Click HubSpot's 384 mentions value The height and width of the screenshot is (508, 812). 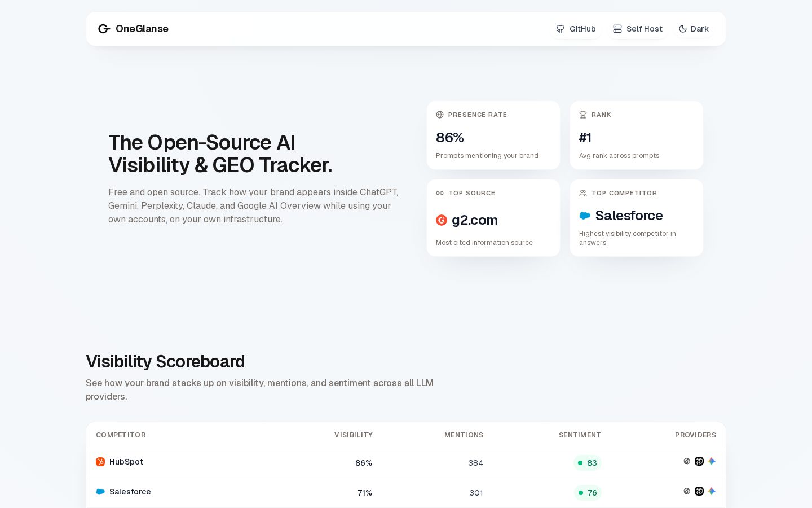click(475, 463)
